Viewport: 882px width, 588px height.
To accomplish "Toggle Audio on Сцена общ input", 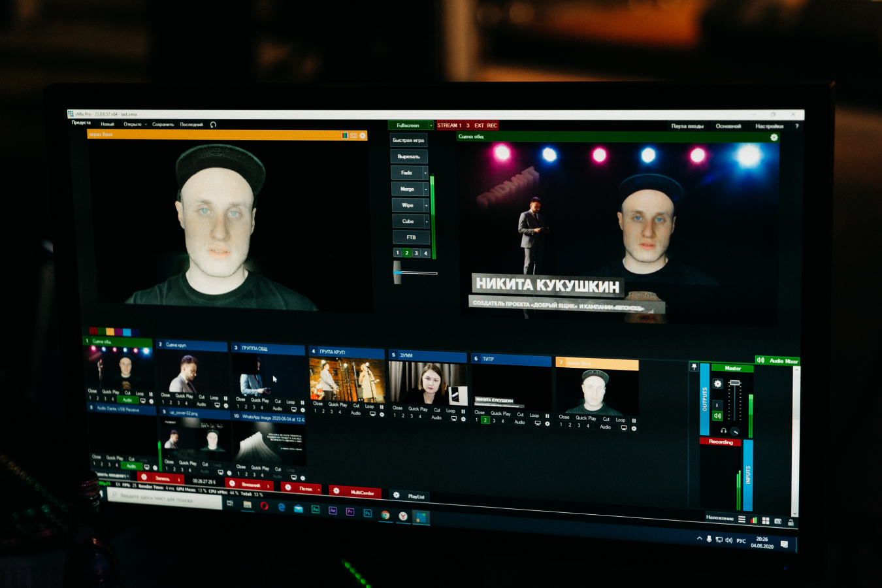I will coord(127,400).
